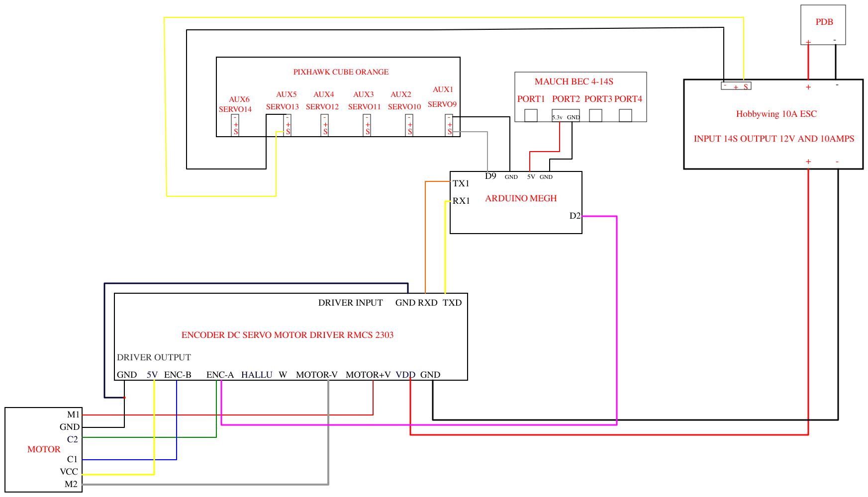Click the D2 pin label

pyautogui.click(x=575, y=216)
